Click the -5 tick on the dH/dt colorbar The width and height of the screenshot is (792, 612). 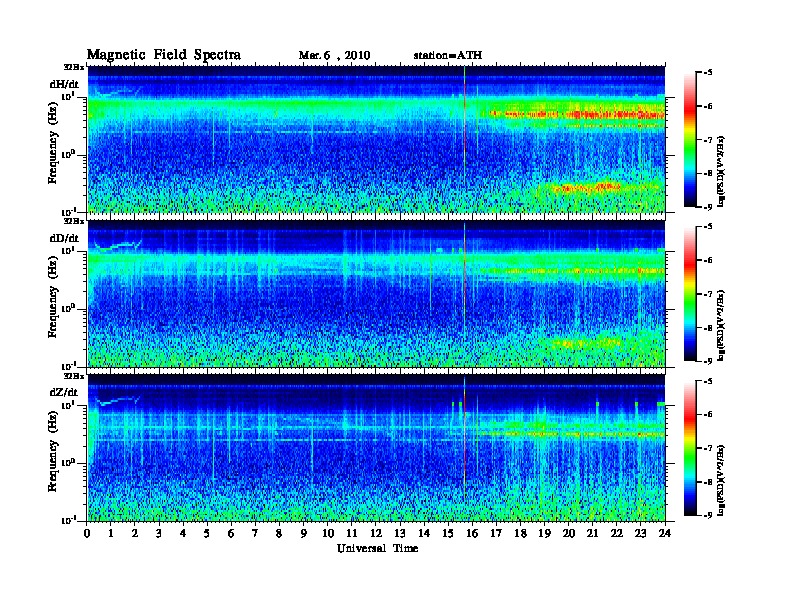click(x=708, y=73)
